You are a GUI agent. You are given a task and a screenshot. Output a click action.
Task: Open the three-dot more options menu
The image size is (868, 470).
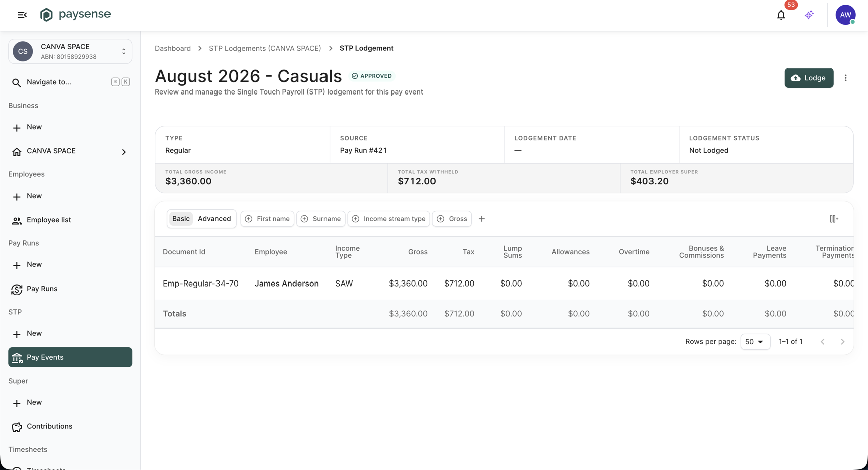(x=846, y=78)
